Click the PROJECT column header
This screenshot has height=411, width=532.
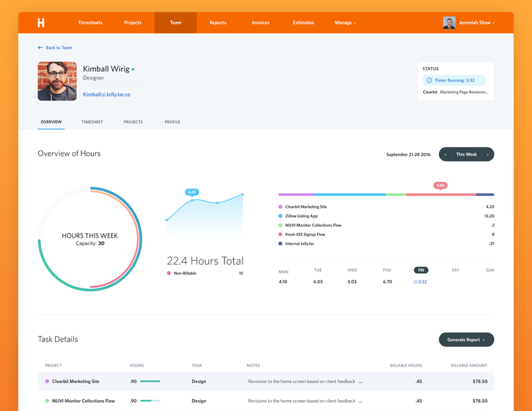(53, 366)
